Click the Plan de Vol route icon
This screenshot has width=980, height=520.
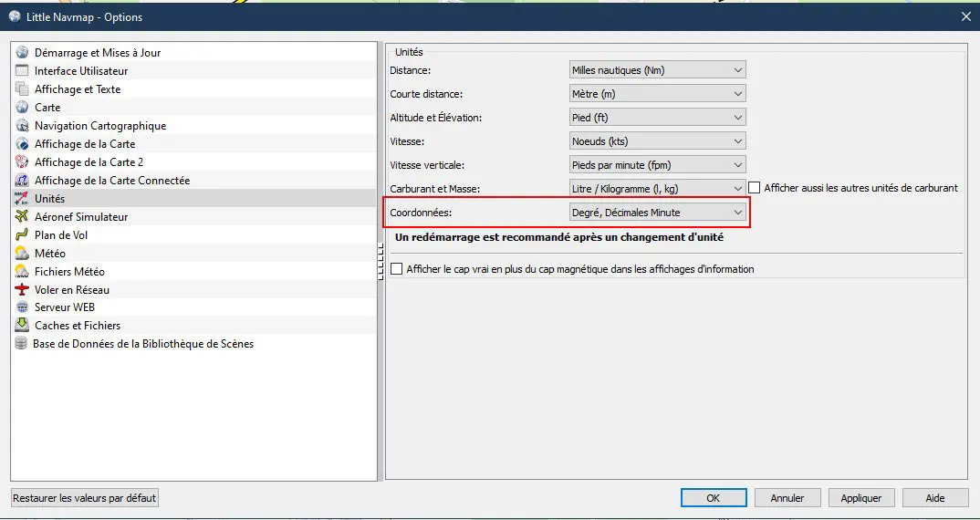(x=23, y=235)
